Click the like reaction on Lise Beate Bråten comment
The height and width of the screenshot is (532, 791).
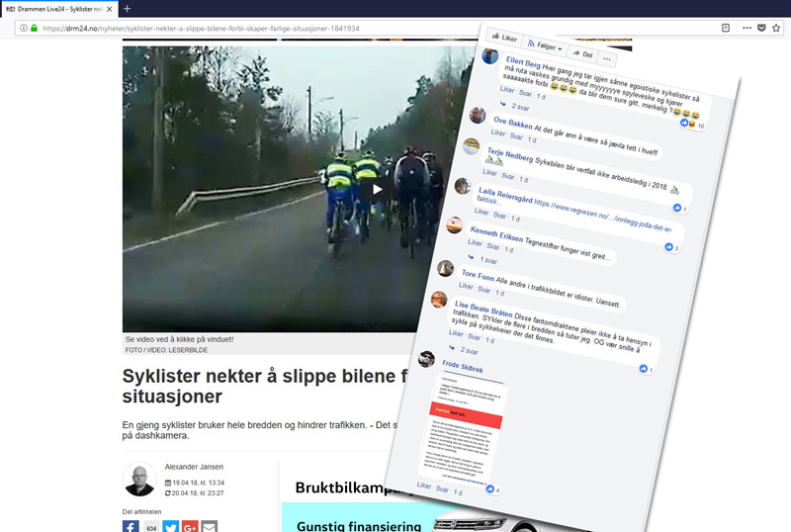pos(646,369)
